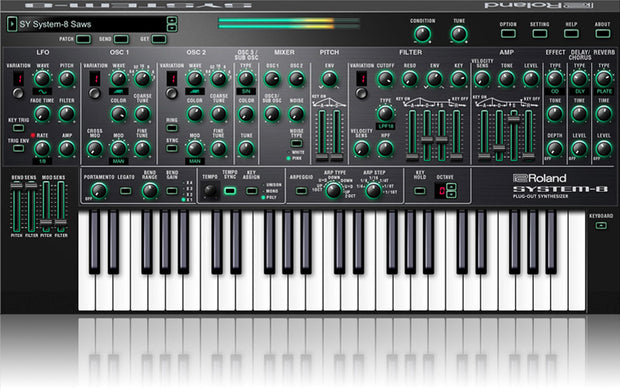Click the Patch button
Image resolution: width=620 pixels, height=391 pixels.
pyautogui.click(x=83, y=39)
